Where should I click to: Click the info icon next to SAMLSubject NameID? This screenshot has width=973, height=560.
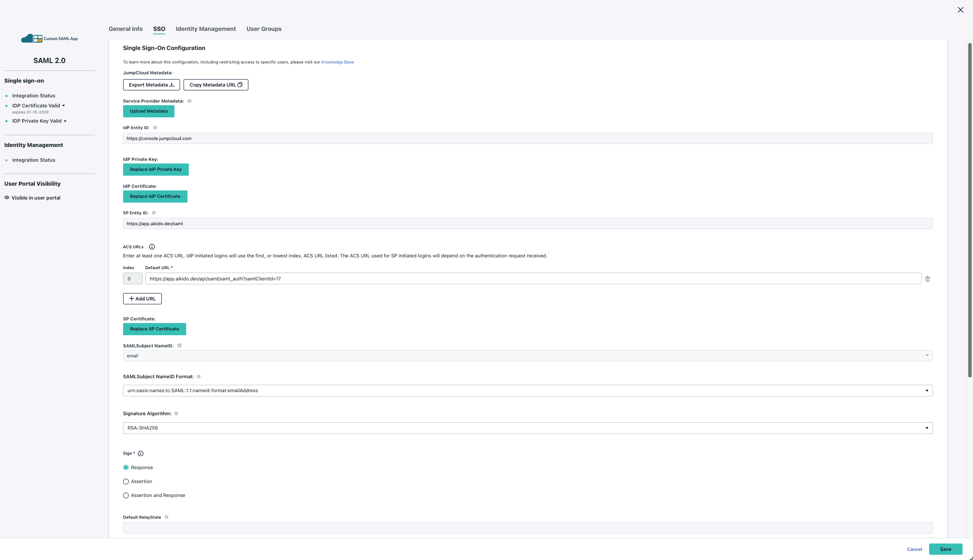tap(179, 346)
